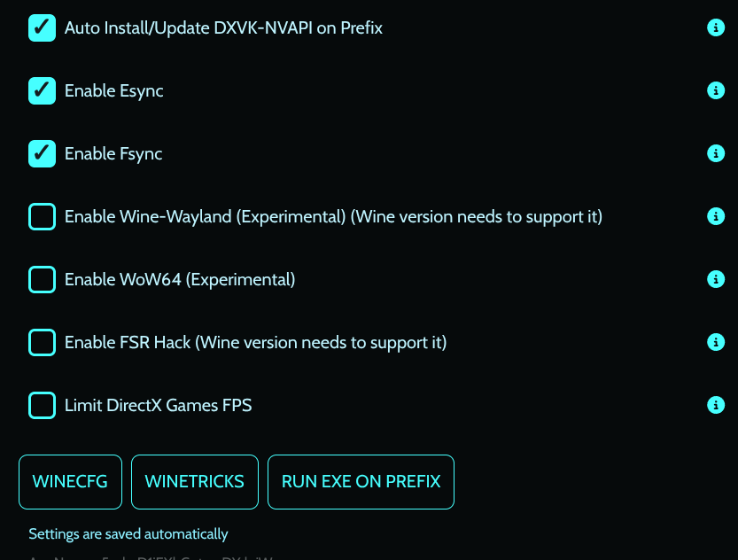This screenshot has height=560, width=738.
Task: Open Wine-Wayland option's info icon
Action: tap(716, 216)
